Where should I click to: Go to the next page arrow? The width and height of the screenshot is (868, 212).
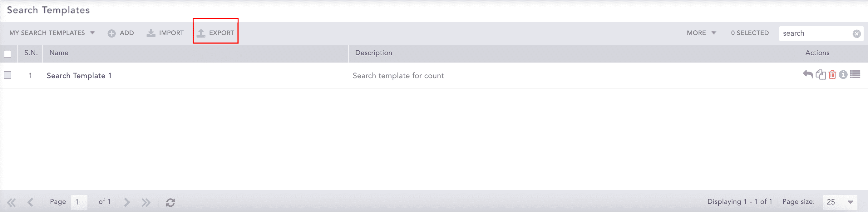click(x=127, y=202)
